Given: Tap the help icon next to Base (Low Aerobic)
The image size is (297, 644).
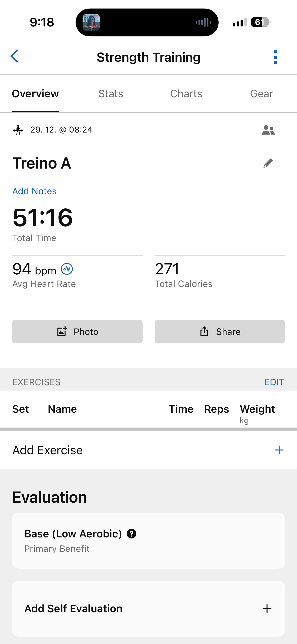Looking at the screenshot, I should click(131, 533).
